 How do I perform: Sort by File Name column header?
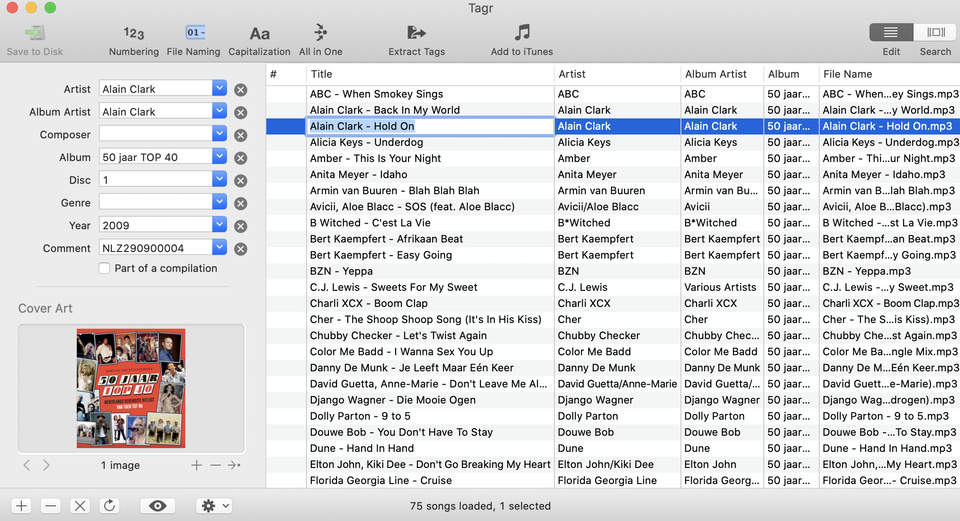[889, 74]
